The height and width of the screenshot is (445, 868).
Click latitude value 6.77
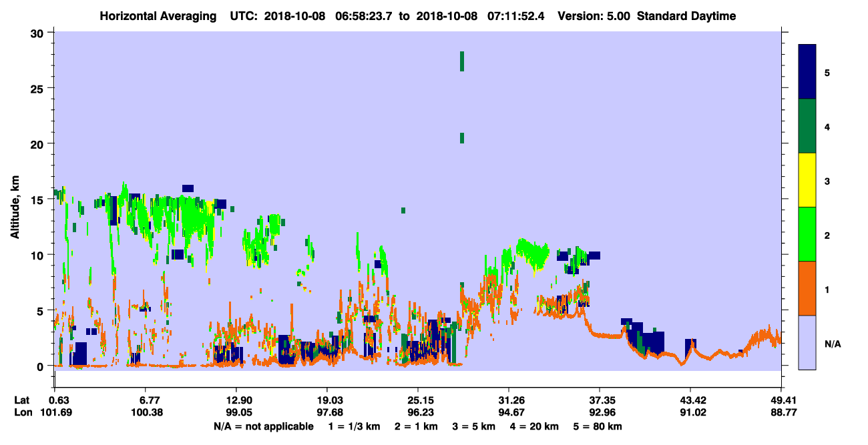coord(145,400)
